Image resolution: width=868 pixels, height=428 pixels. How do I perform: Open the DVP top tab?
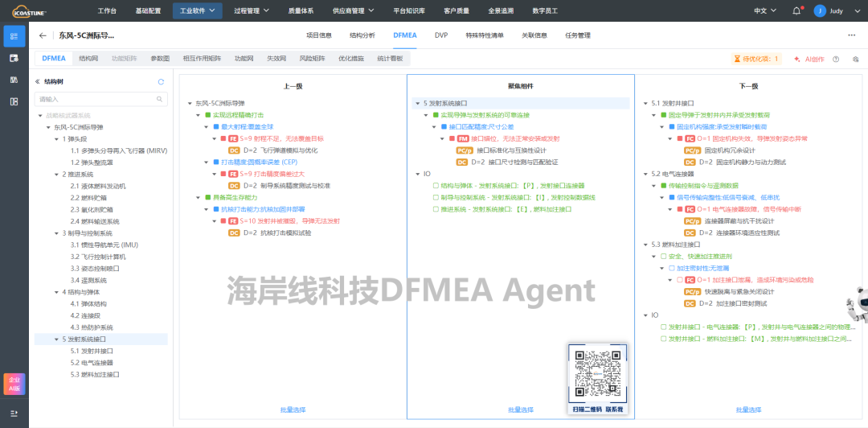coord(441,35)
